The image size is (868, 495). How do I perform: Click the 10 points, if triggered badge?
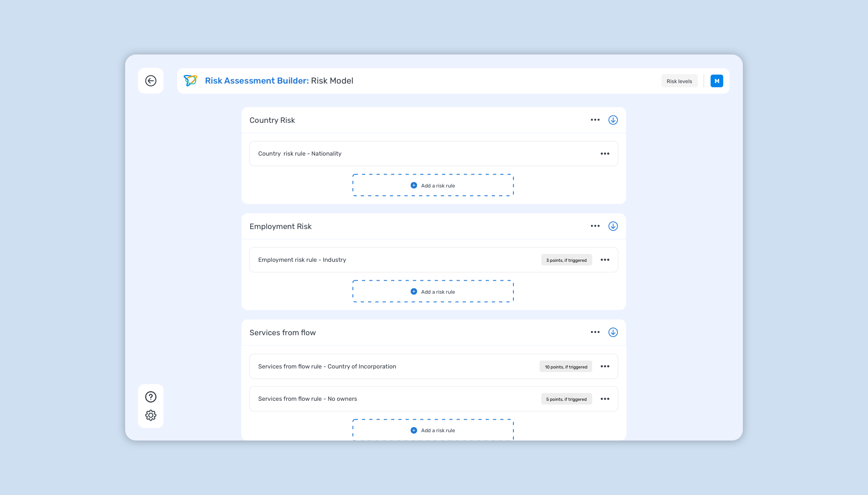566,367
